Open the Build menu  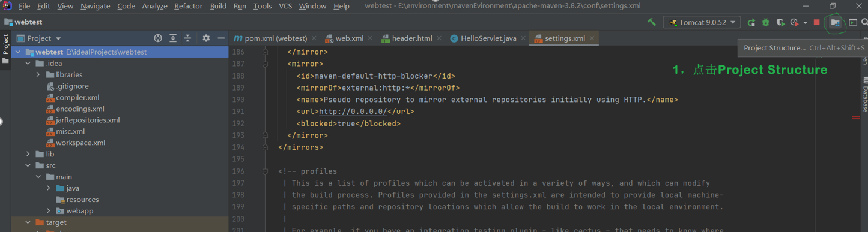pos(218,6)
